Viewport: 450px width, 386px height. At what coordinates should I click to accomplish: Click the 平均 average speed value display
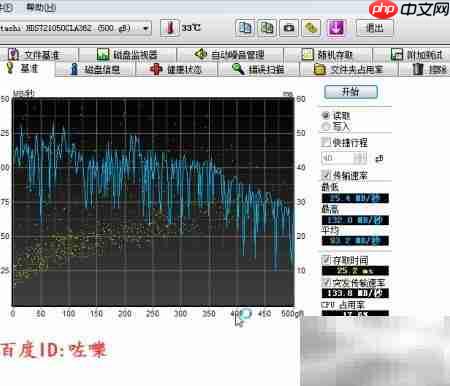point(355,241)
